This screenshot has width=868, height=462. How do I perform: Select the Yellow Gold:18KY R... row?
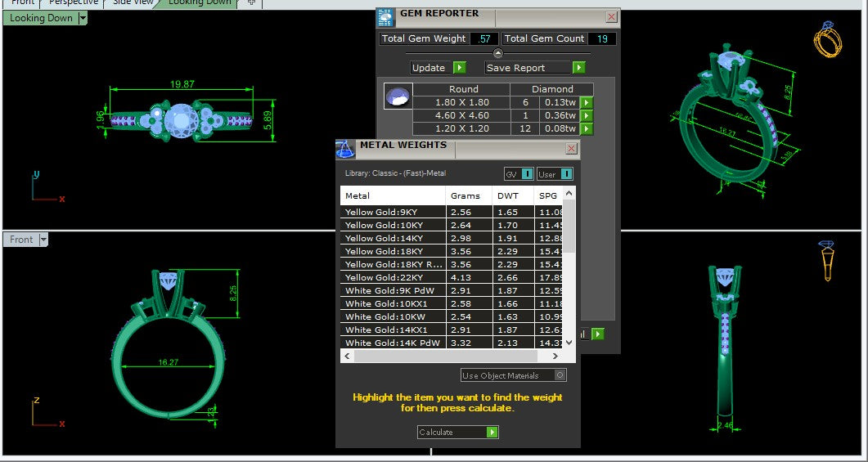[x=452, y=264]
